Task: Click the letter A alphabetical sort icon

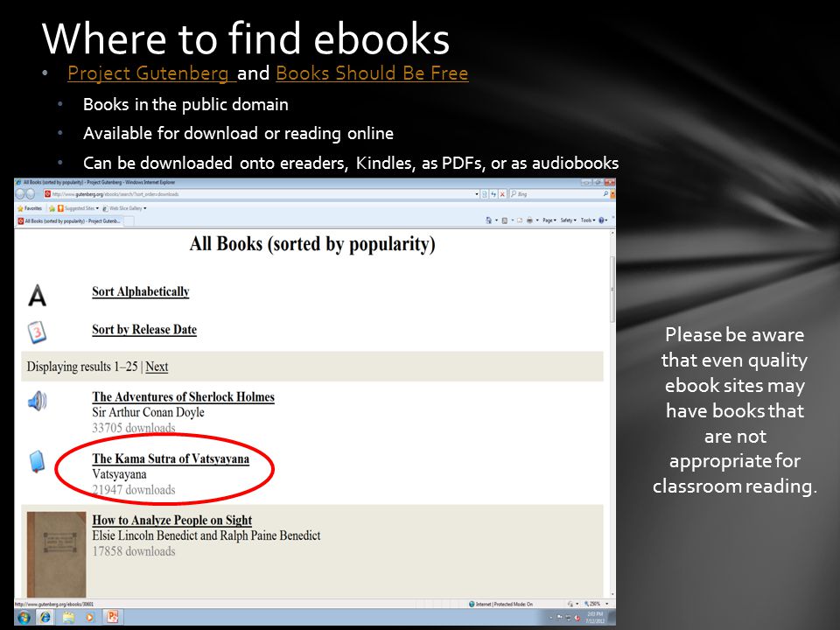Action: pos(37,295)
